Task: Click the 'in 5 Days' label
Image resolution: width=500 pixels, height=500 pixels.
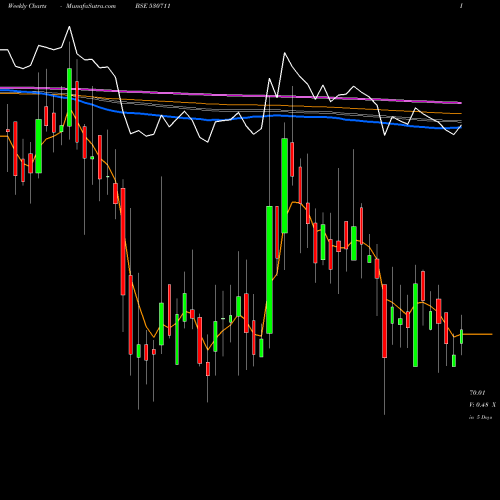Action: [x=480, y=417]
